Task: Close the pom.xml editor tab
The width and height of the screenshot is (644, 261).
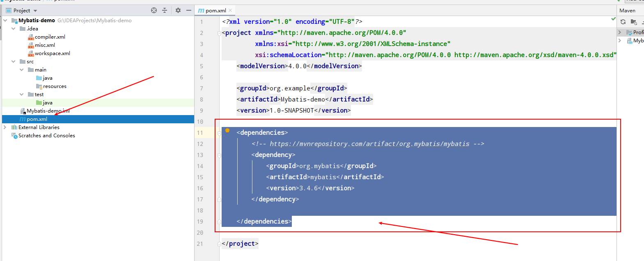Action: 230,10
